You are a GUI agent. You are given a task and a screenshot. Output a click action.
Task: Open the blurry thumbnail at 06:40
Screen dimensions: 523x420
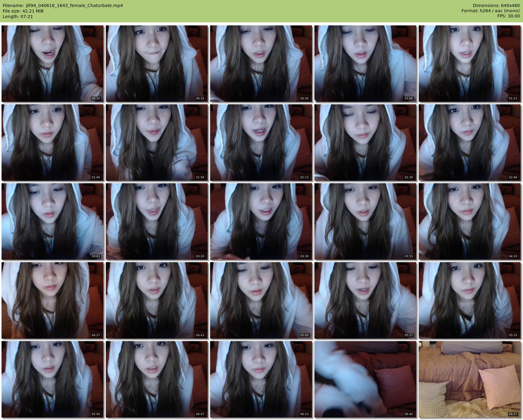(x=365, y=379)
